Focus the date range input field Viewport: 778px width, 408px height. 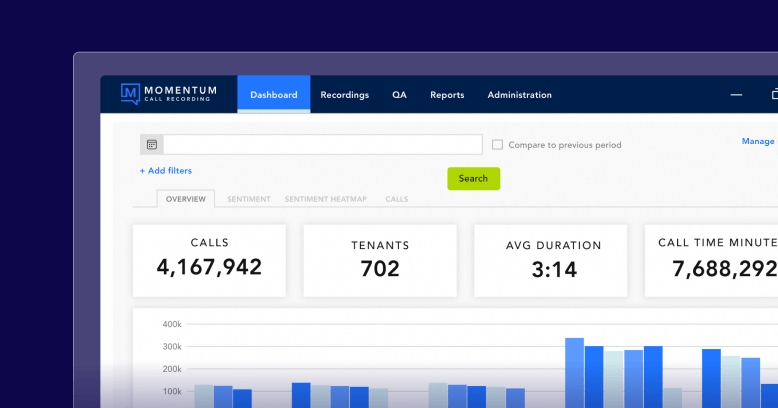(x=322, y=144)
